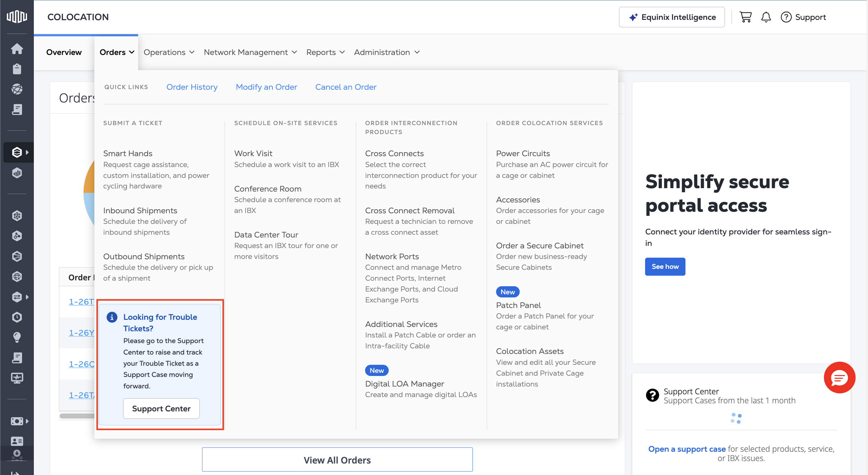Open the Administration dropdown
The height and width of the screenshot is (475, 868).
pyautogui.click(x=387, y=52)
